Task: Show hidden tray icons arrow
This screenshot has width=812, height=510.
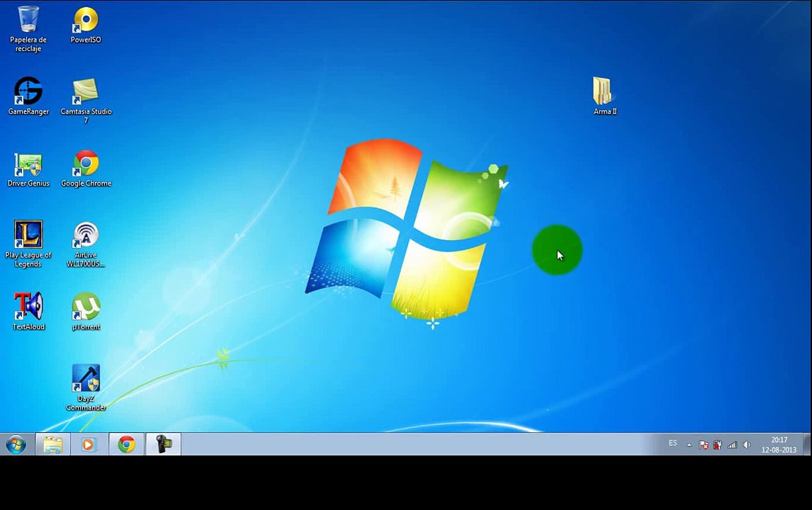Action: [x=689, y=445]
